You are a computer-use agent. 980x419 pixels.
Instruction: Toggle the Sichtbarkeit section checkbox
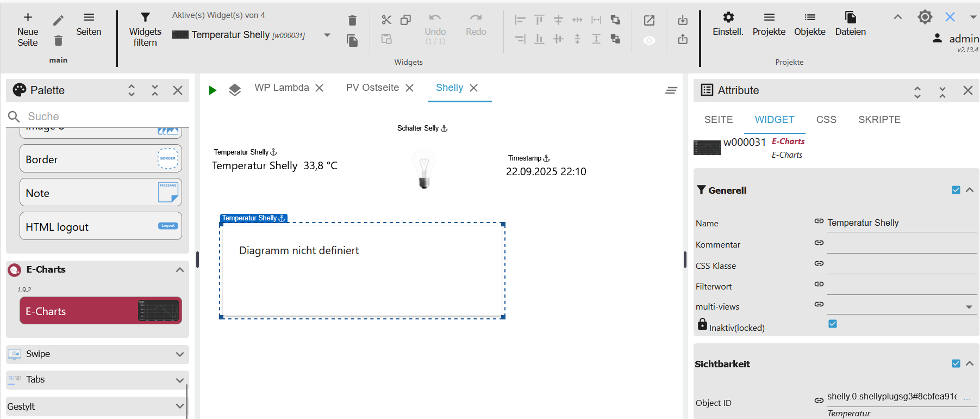[956, 363]
